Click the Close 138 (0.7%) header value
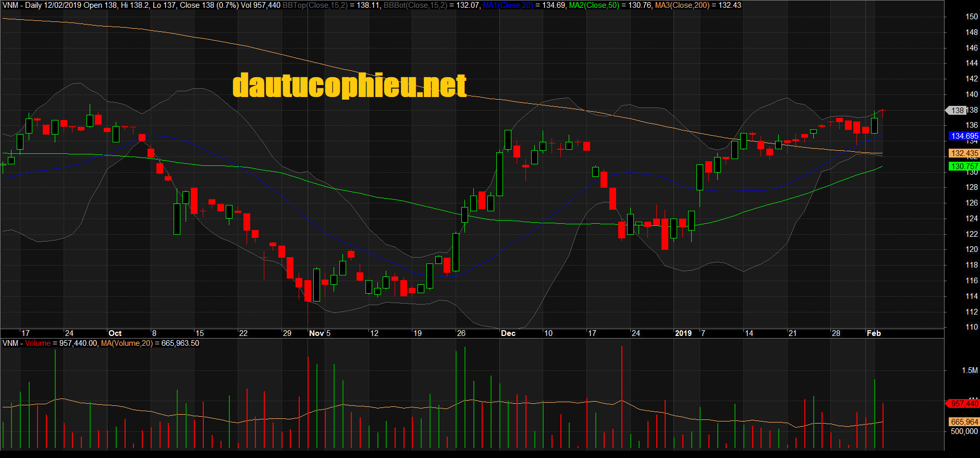This screenshot has height=458, width=980. [209, 5]
